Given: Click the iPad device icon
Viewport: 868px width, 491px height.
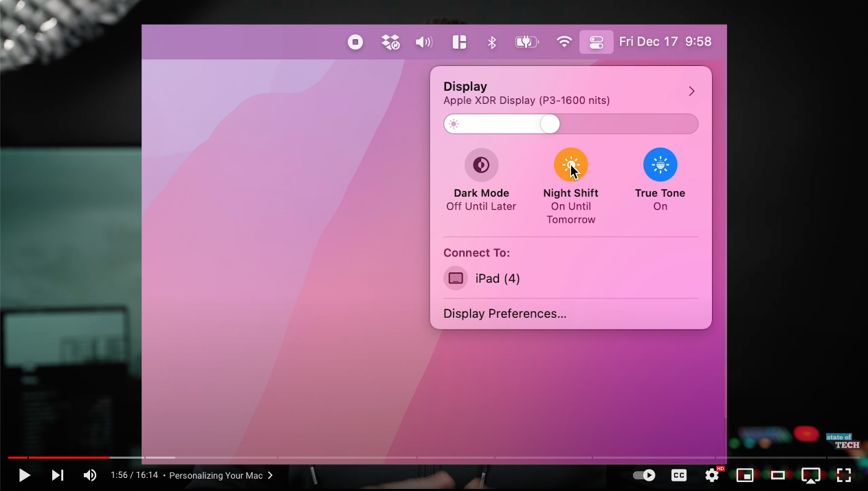Looking at the screenshot, I should 456,279.
